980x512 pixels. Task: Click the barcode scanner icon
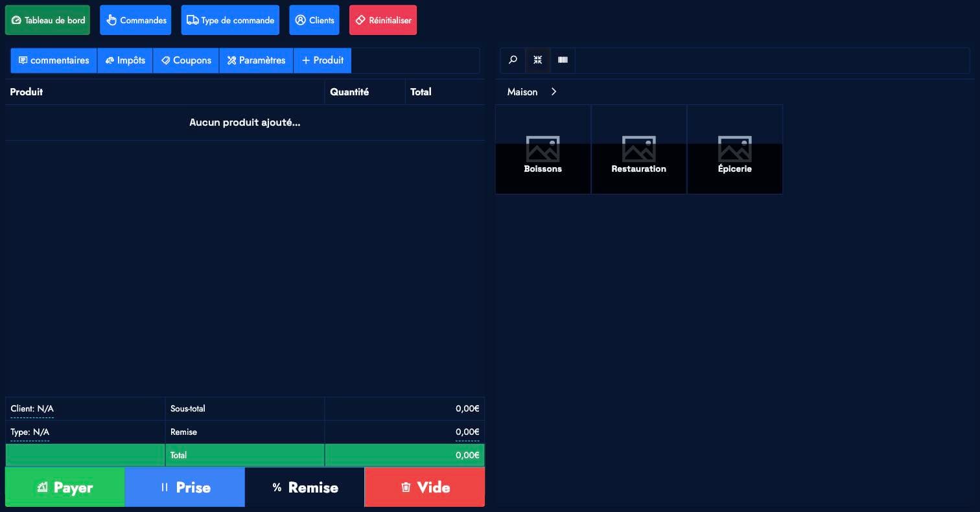click(x=563, y=60)
